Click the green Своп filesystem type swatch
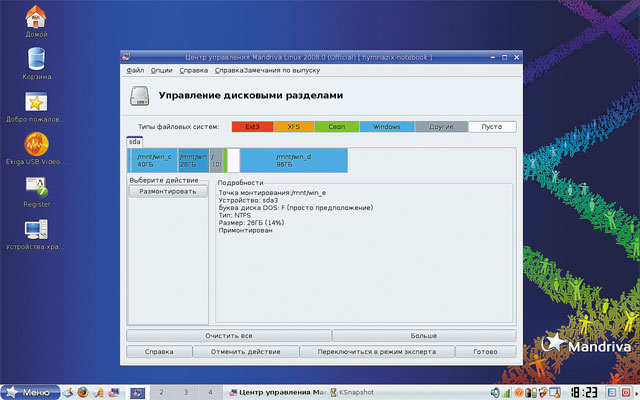 337,127
